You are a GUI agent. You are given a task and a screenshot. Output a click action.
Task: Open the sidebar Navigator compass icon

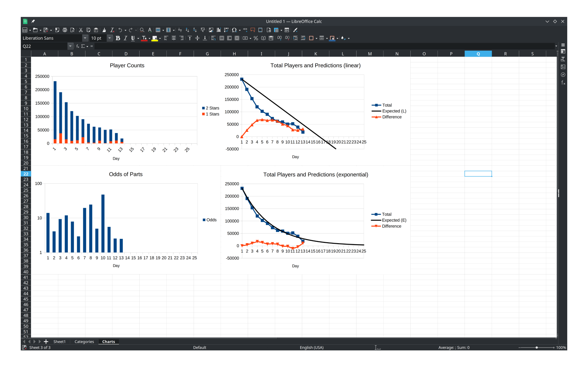pos(563,75)
